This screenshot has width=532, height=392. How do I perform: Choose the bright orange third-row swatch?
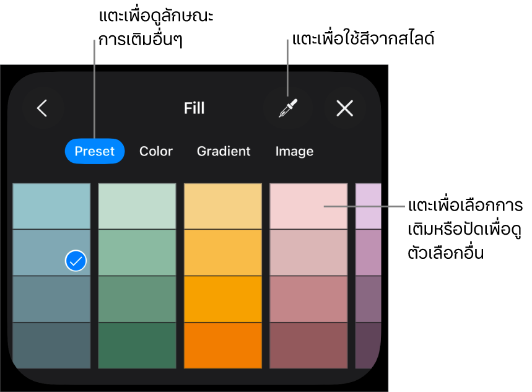(222, 299)
